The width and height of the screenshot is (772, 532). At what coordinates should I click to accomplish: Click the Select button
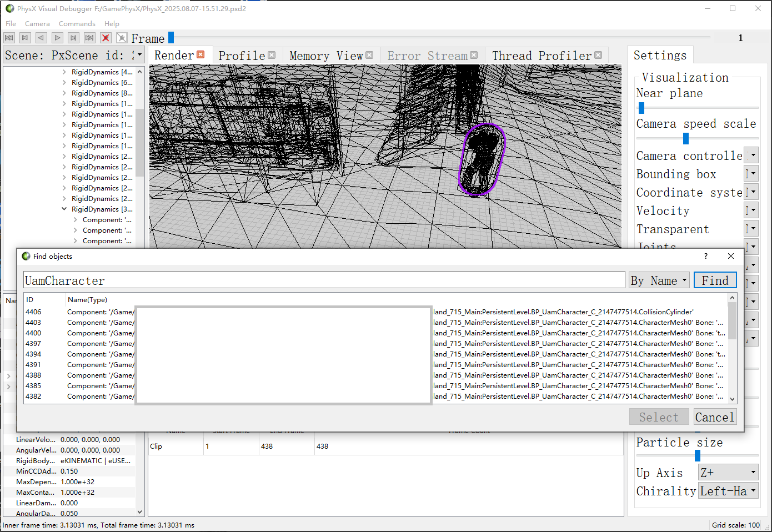point(659,417)
